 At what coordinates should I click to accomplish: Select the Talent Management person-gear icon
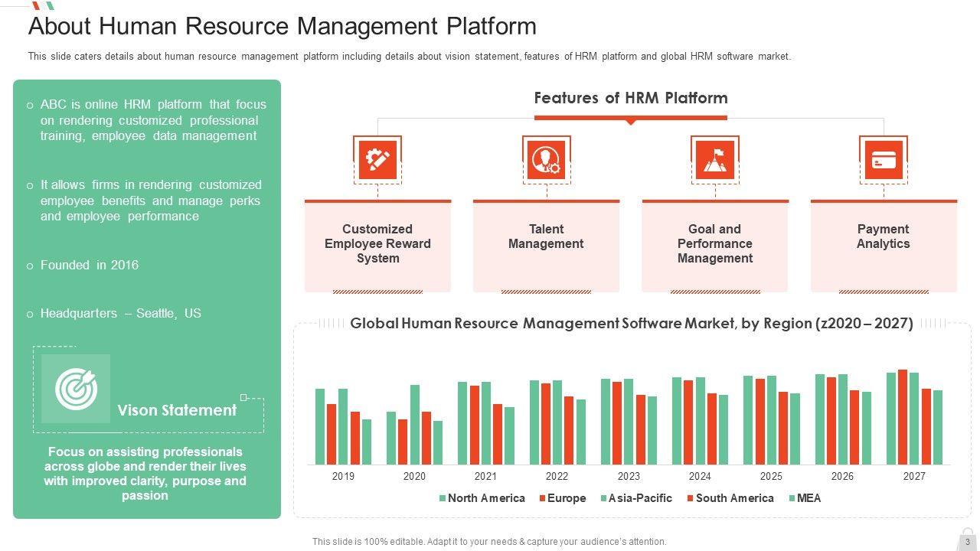[x=546, y=159]
